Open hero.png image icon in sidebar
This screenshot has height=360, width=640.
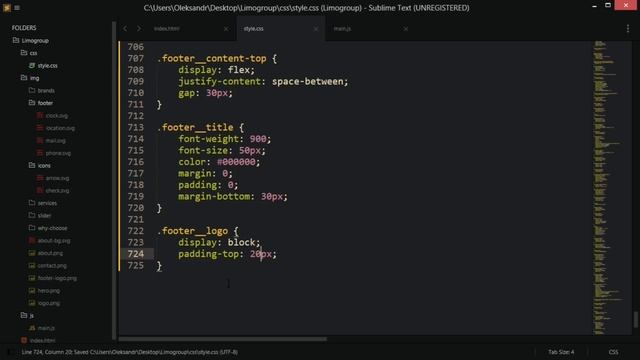coord(32,291)
